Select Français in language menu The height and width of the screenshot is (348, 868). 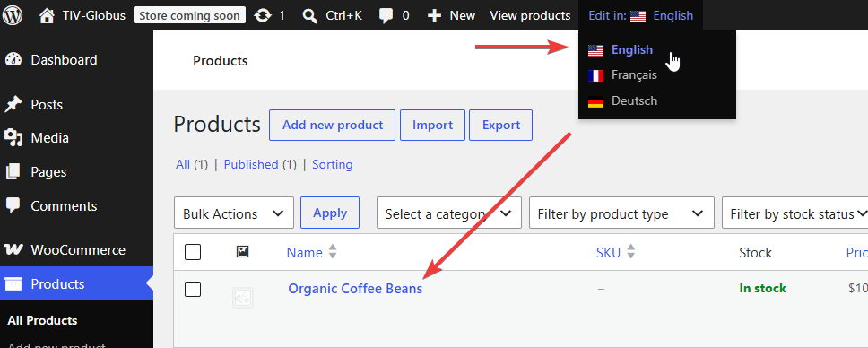point(634,74)
